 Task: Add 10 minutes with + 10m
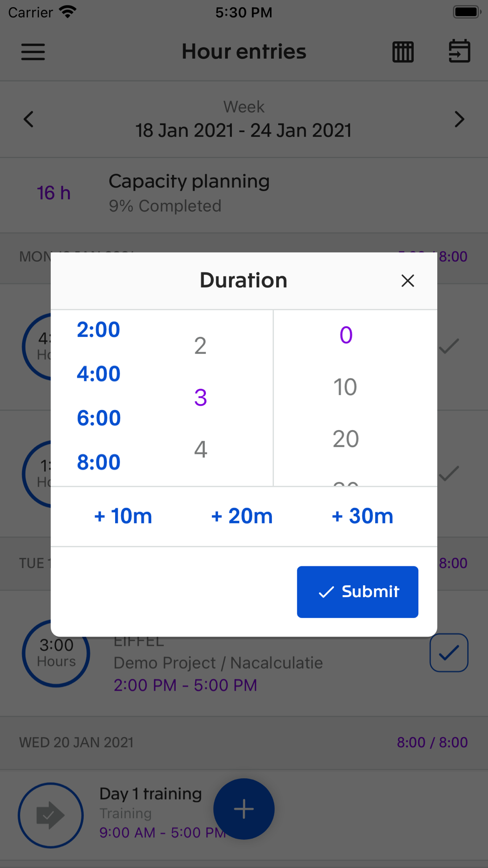(x=123, y=516)
